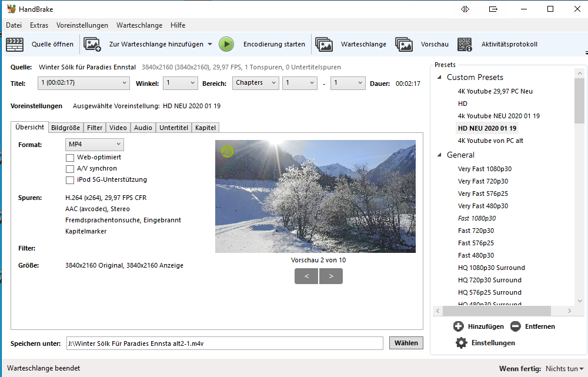Click presets list scroll-down arrow
This screenshot has height=377, width=588.
click(x=580, y=301)
